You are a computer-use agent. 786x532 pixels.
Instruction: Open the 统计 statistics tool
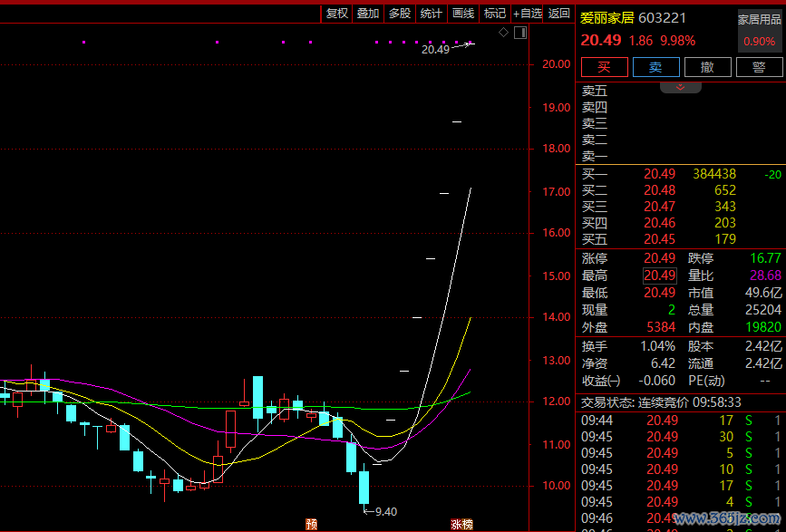click(432, 14)
